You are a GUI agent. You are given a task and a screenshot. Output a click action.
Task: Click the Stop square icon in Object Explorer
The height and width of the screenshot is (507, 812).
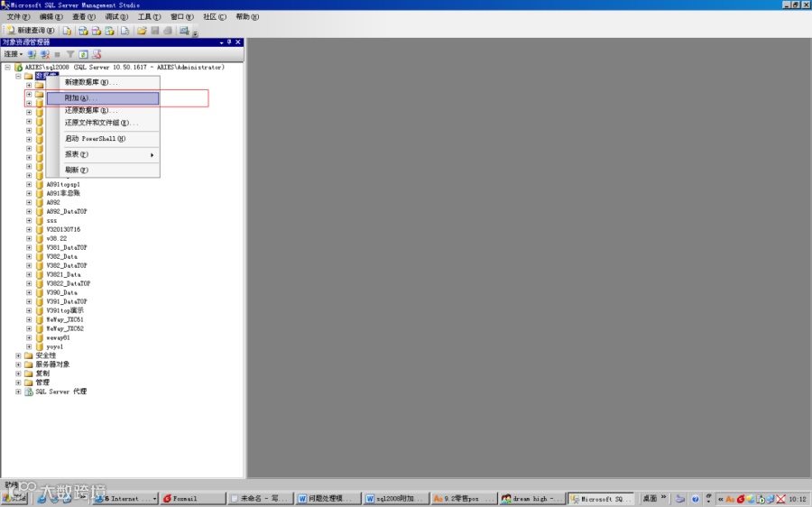point(58,54)
